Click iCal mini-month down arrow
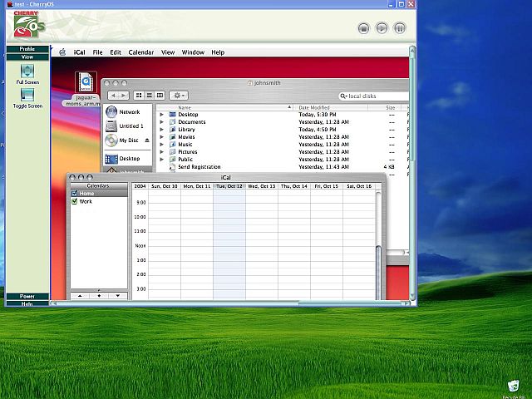Image resolution: width=532 pixels, height=399 pixels. [x=118, y=296]
